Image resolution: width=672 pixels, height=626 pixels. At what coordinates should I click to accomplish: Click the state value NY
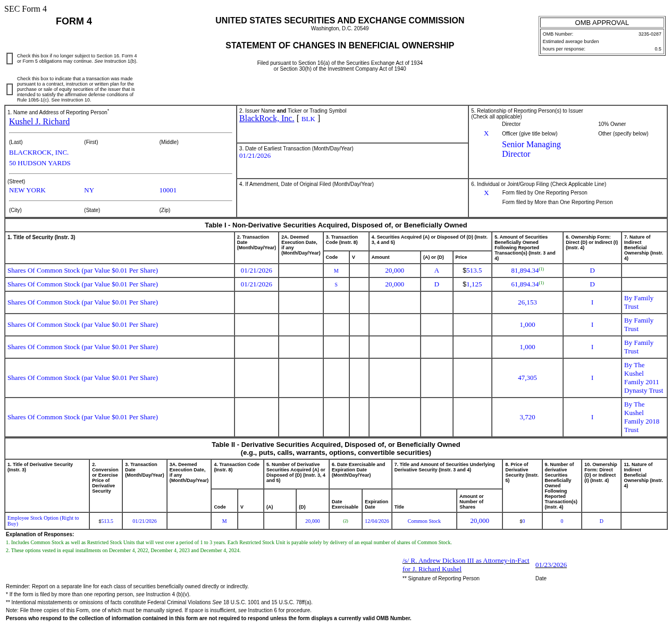tap(89, 190)
